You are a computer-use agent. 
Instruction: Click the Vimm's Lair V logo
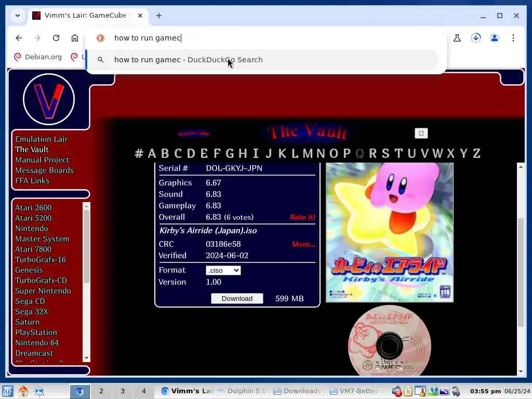pos(49,99)
